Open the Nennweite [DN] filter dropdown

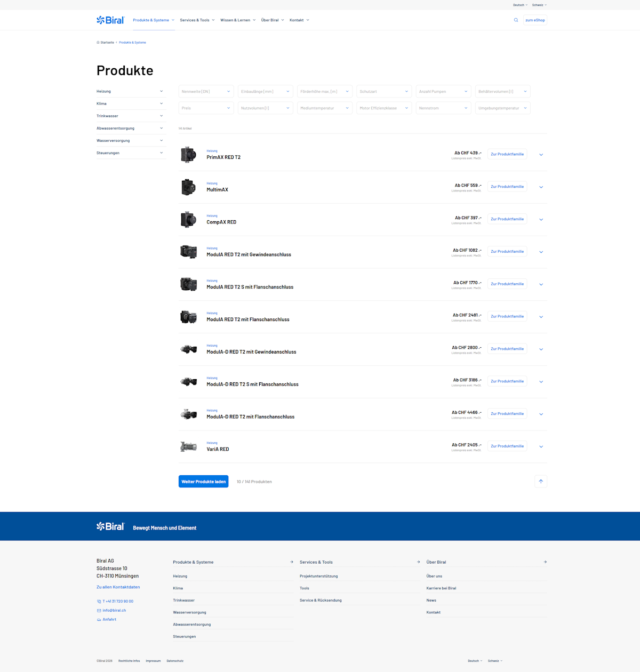pyautogui.click(x=206, y=91)
